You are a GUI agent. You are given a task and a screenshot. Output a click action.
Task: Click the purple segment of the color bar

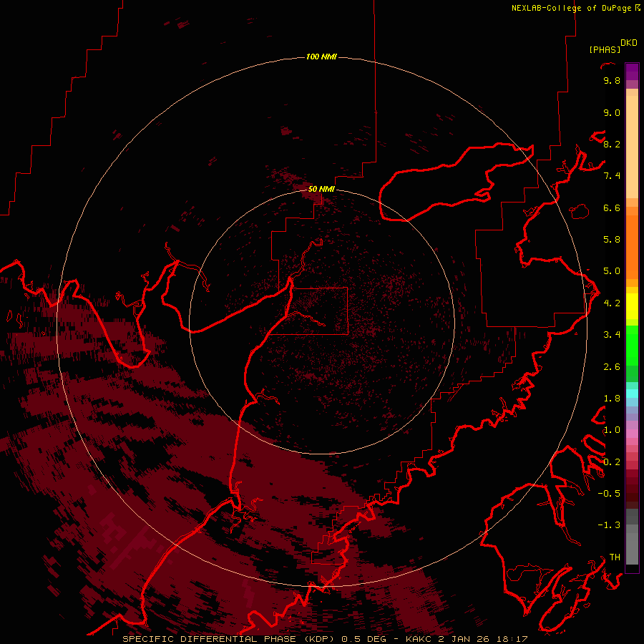pyautogui.click(x=632, y=72)
